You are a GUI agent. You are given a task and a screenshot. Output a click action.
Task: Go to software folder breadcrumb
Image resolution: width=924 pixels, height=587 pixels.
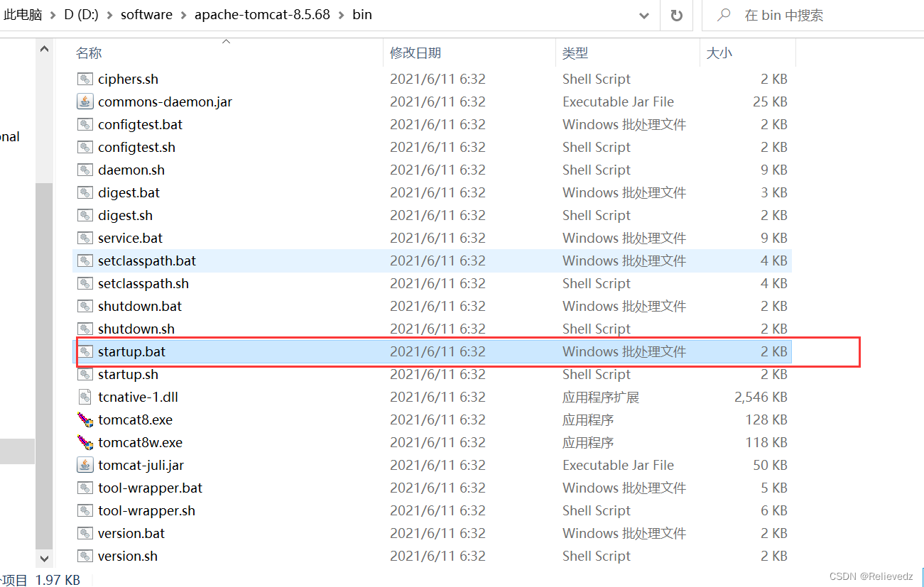pyautogui.click(x=146, y=15)
